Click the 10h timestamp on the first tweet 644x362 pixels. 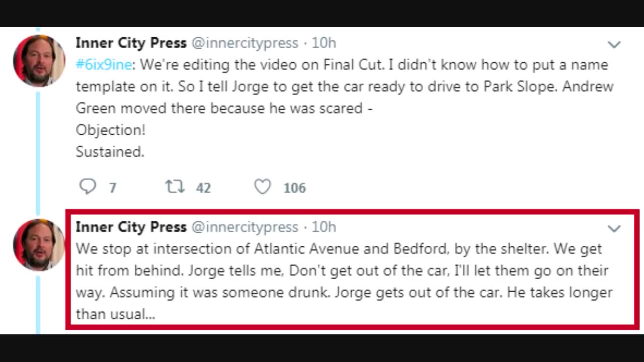click(324, 43)
